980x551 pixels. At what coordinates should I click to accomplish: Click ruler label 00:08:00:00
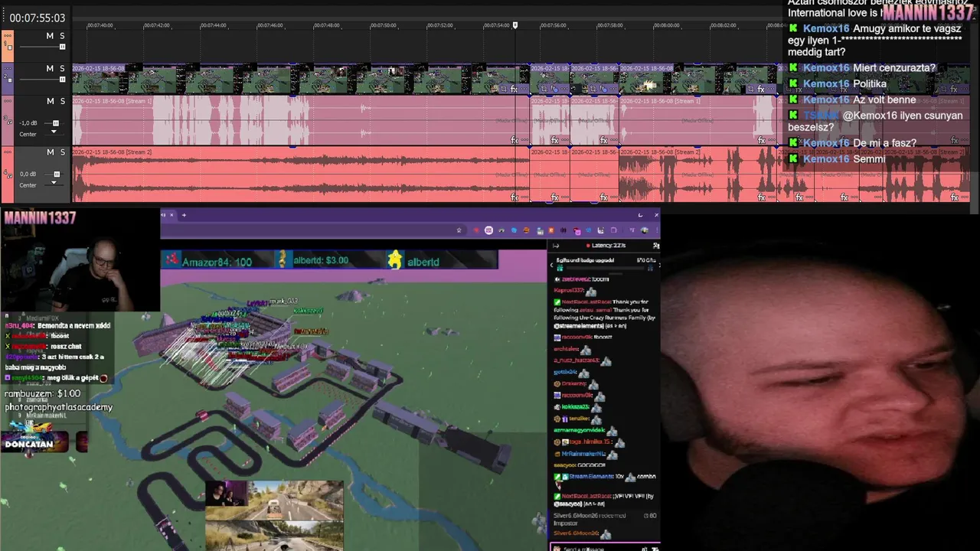[x=666, y=25]
